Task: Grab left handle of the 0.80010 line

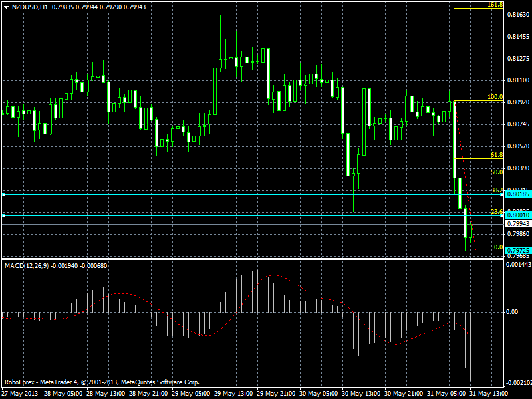Action: 3,215
